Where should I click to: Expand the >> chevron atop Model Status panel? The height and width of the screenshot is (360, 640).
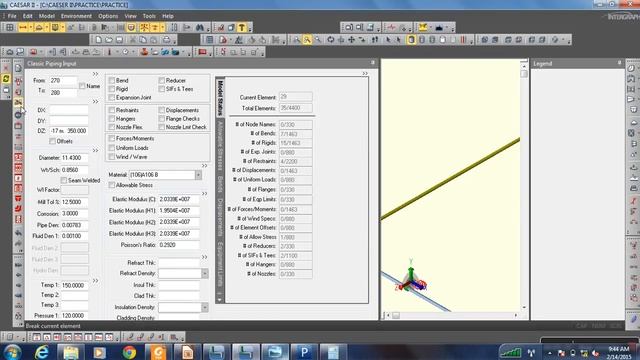coord(365,73)
